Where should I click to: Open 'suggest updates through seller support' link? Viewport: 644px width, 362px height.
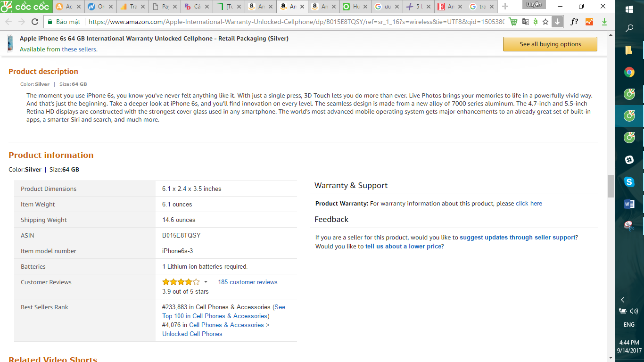pos(518,238)
